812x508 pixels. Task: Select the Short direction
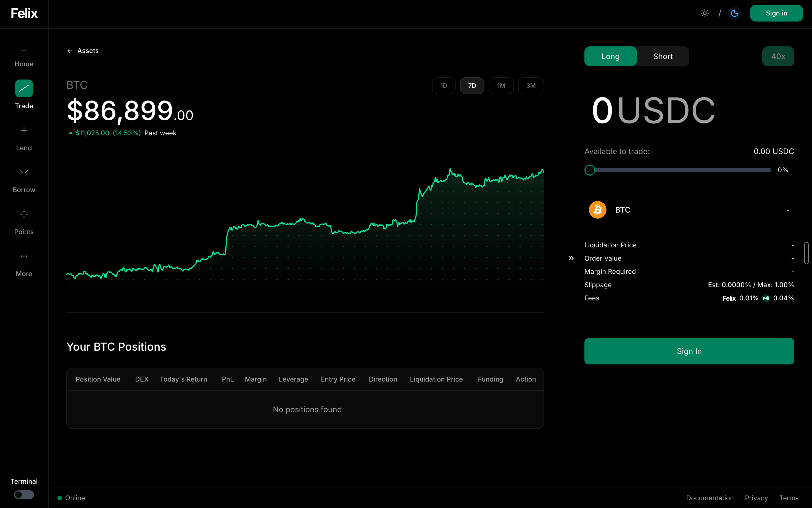[663, 56]
